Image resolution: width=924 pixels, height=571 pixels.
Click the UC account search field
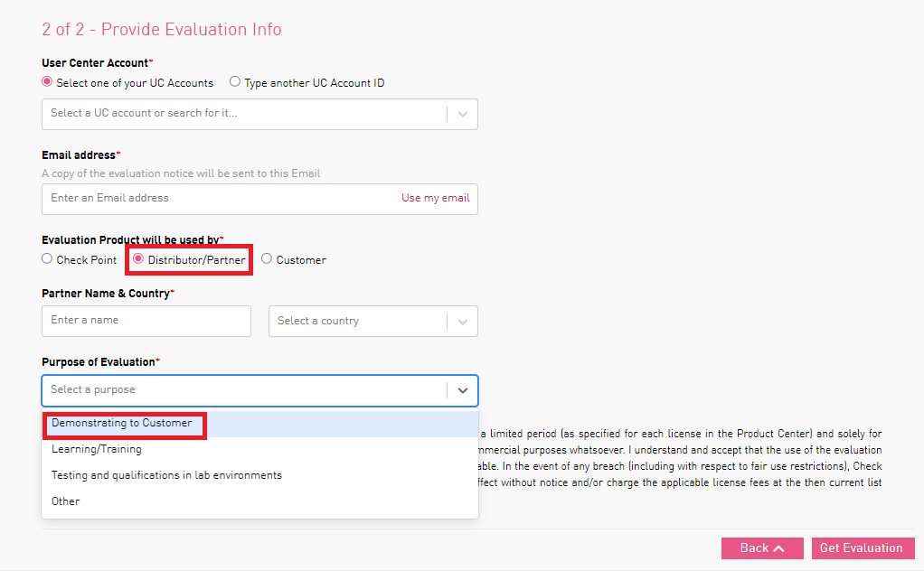pyautogui.click(x=242, y=114)
